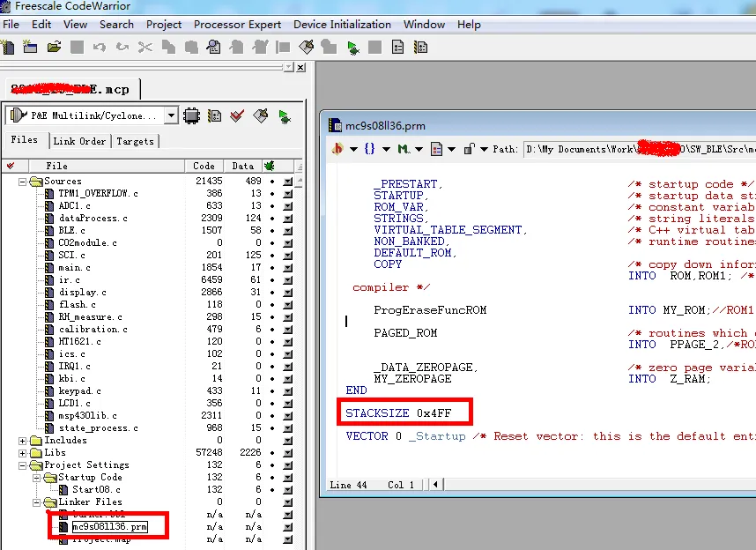Viewport: 756px width, 550px height.
Task: Toggle debug dot for Start08.c
Action: click(272, 490)
